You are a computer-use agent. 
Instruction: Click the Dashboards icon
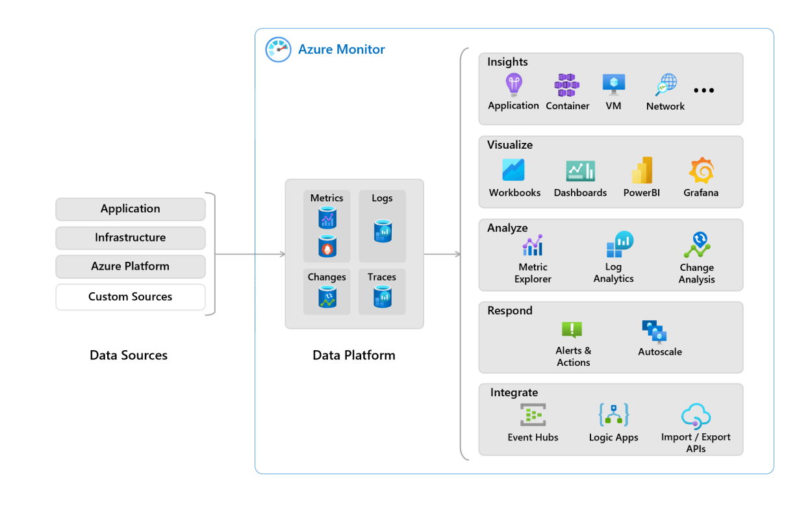click(580, 171)
